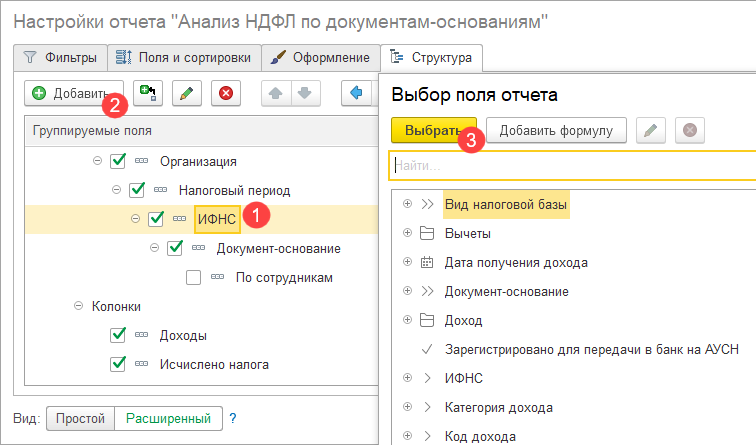The width and height of the screenshot is (756, 445).
Task: Uncheck the Исчислено налога checkbox
Action: pyautogui.click(x=118, y=364)
